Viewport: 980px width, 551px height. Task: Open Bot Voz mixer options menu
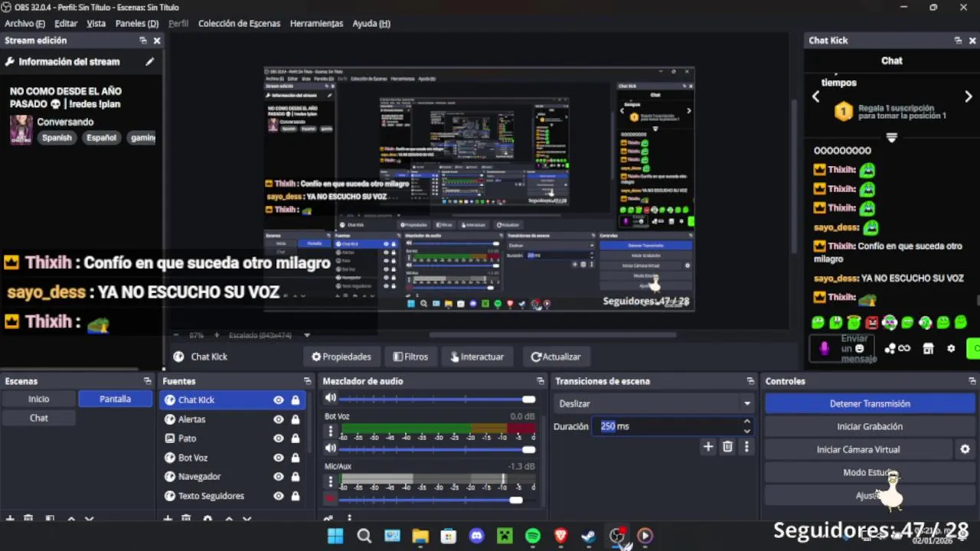point(331,431)
